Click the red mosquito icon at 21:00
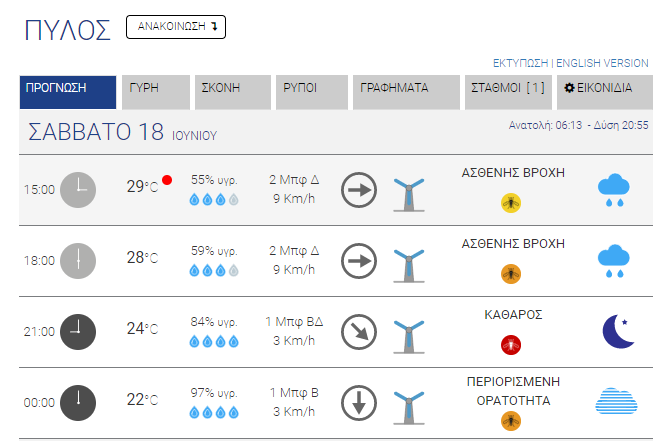The image size is (663, 441). [x=511, y=345]
